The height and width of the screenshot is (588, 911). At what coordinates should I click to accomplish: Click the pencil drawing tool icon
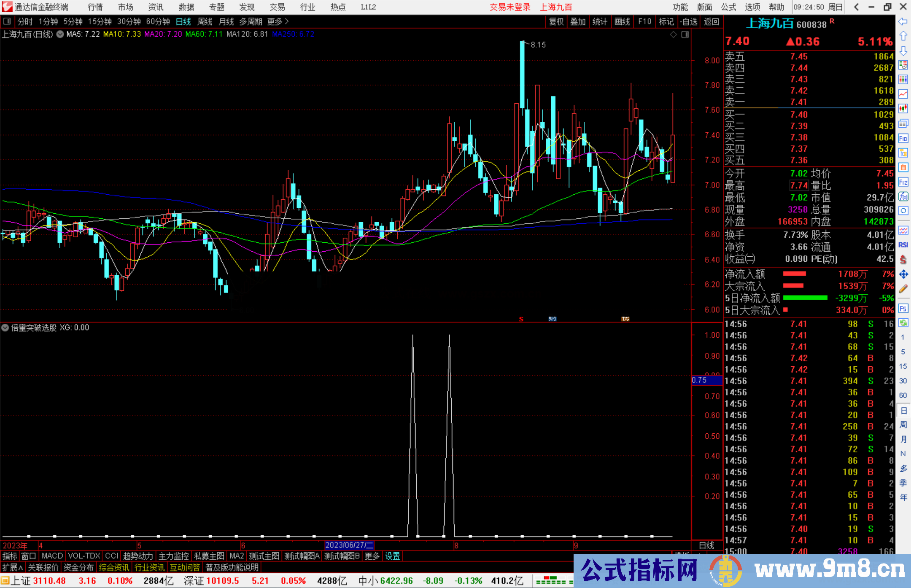(903, 289)
